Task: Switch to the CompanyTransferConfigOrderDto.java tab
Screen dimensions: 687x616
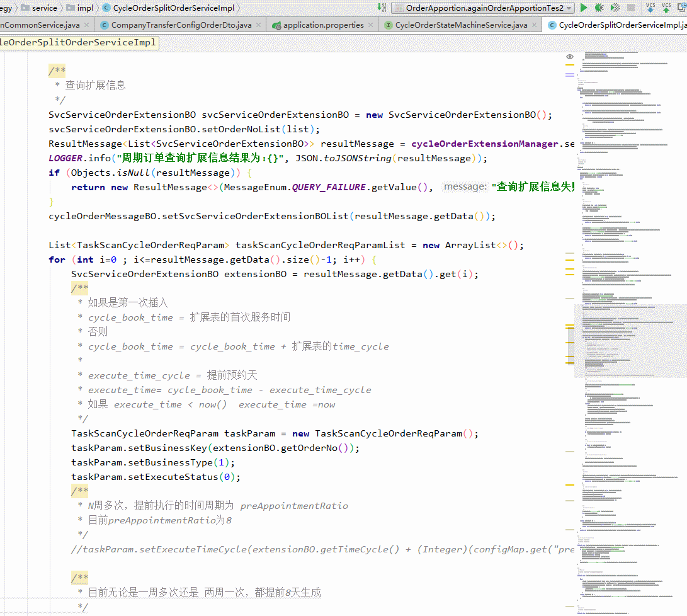Action: pyautogui.click(x=181, y=25)
